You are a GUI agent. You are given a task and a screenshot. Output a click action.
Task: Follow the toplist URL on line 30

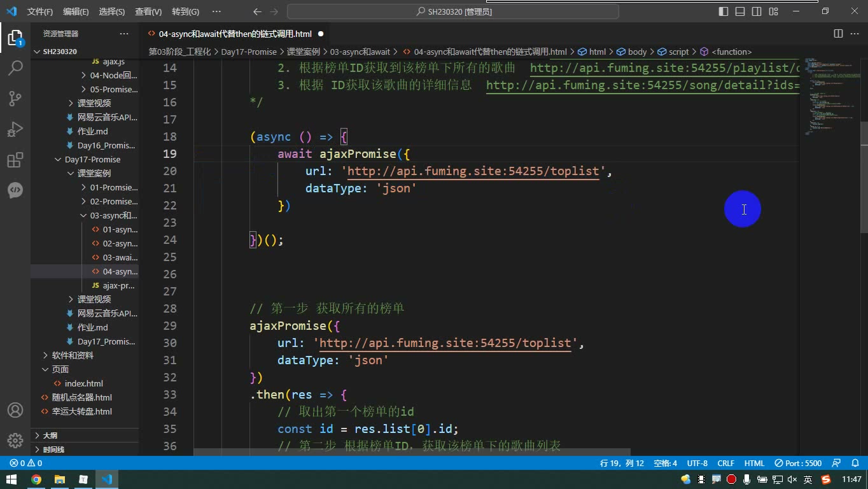[445, 343]
